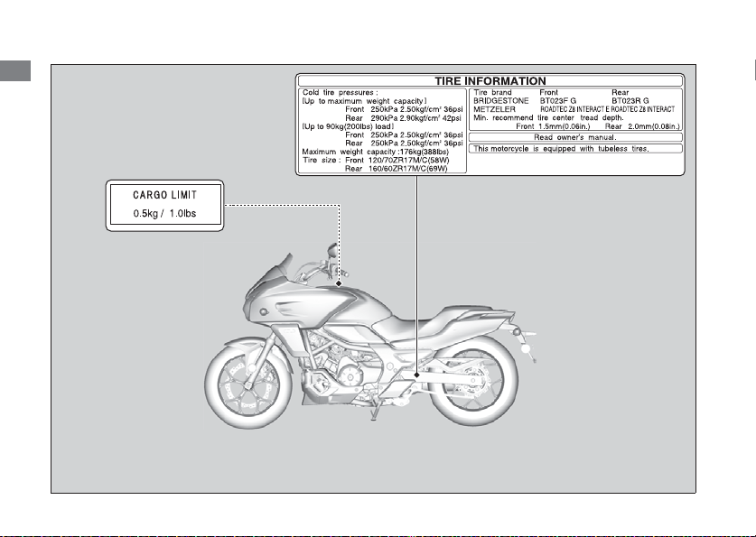Click the motorcycle's rearview mirror
Viewport: 756px width, 537px height.
331,250
